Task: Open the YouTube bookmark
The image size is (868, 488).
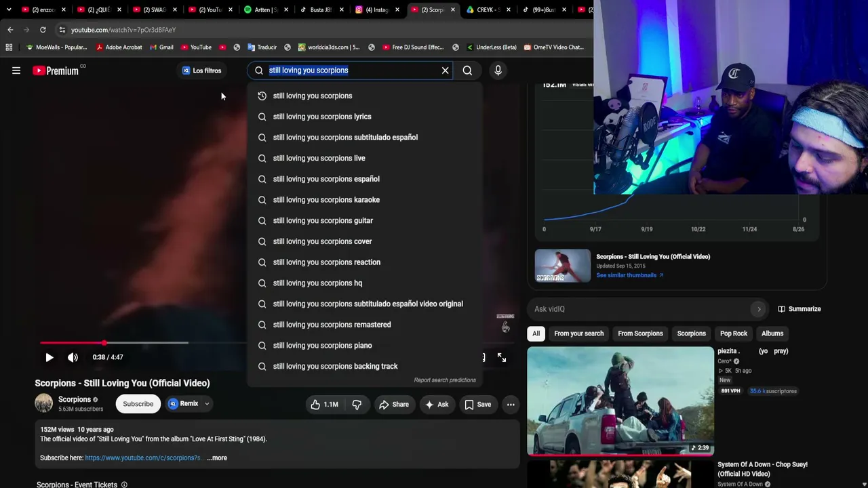Action: 195,47
